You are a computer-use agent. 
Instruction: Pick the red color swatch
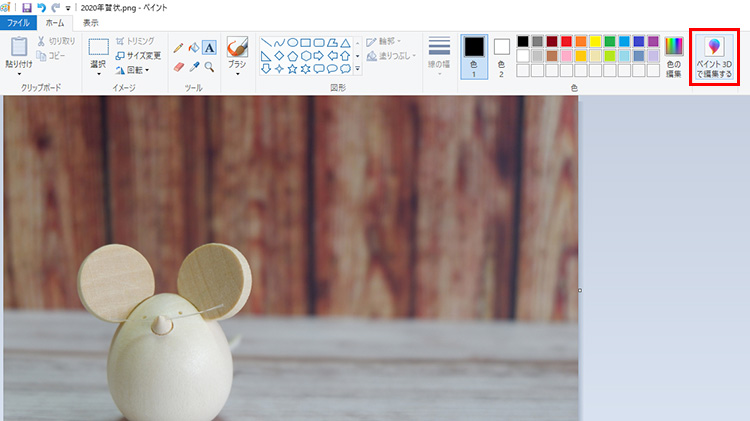pyautogui.click(x=566, y=42)
